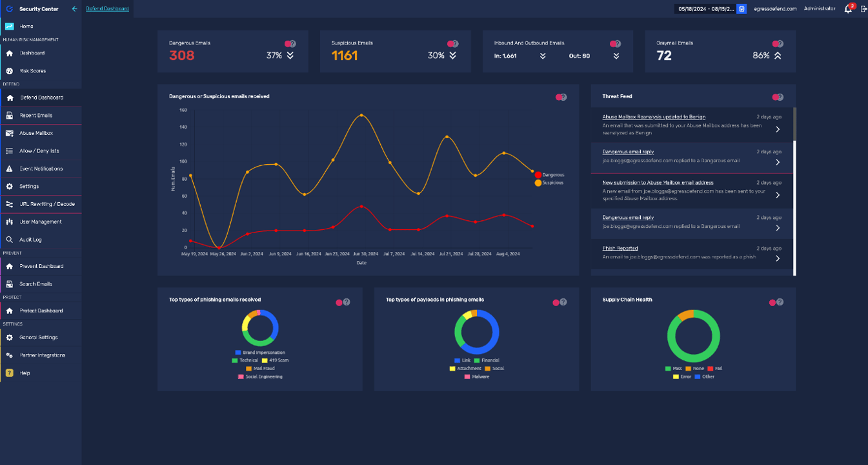
Task: Click the Pass green swatch in Supply Chain legend
Action: [x=668, y=368]
